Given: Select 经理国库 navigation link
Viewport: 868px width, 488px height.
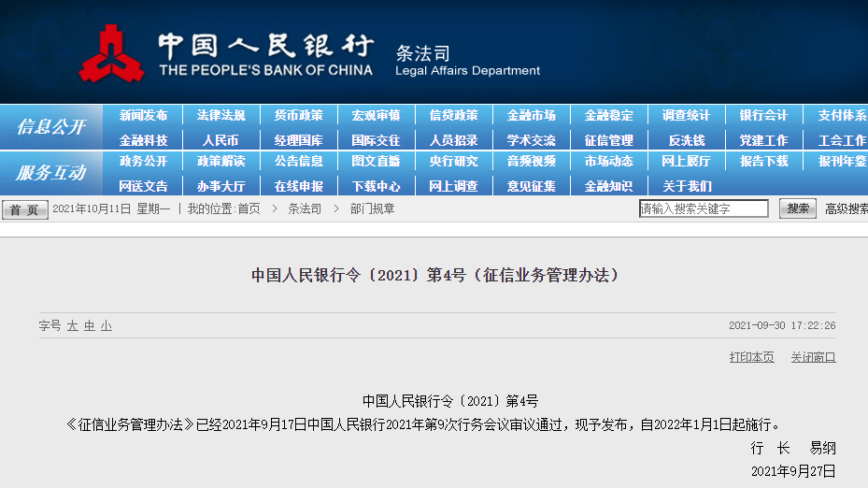Looking at the screenshot, I should pyautogui.click(x=298, y=140).
